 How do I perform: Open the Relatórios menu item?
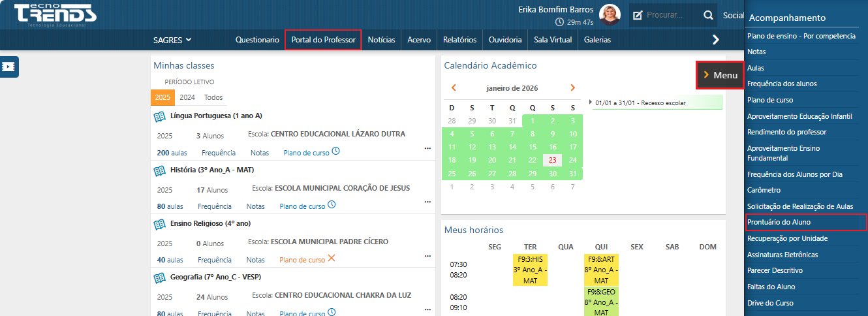pos(459,40)
